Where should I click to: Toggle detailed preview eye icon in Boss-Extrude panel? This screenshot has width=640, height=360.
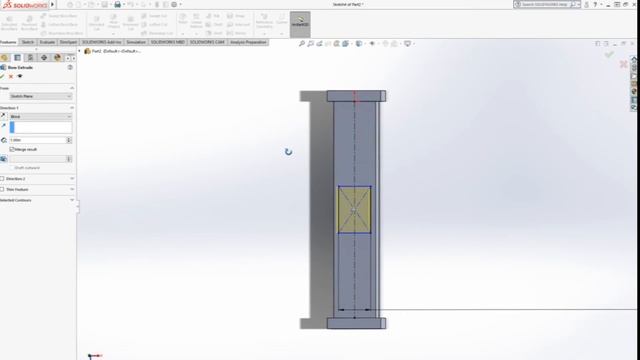(20, 76)
